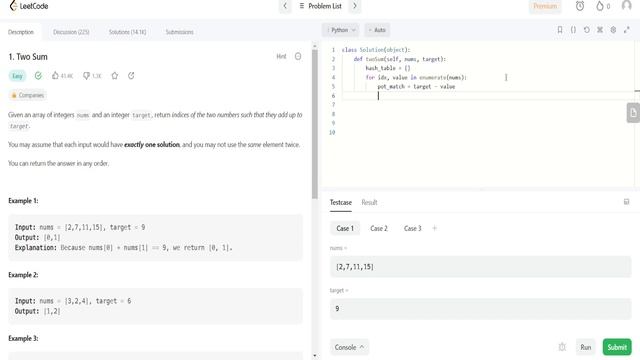Go to next problem arrow
640x360 pixels.
355,6
